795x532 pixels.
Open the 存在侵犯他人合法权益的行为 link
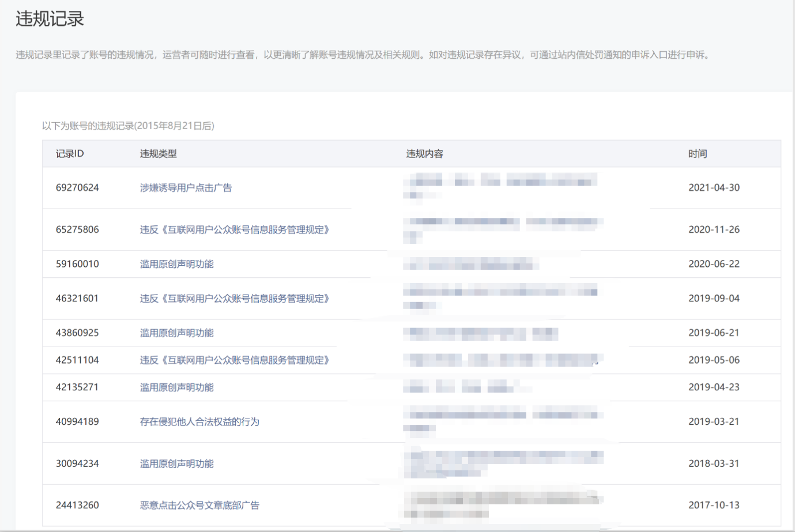tap(199, 422)
